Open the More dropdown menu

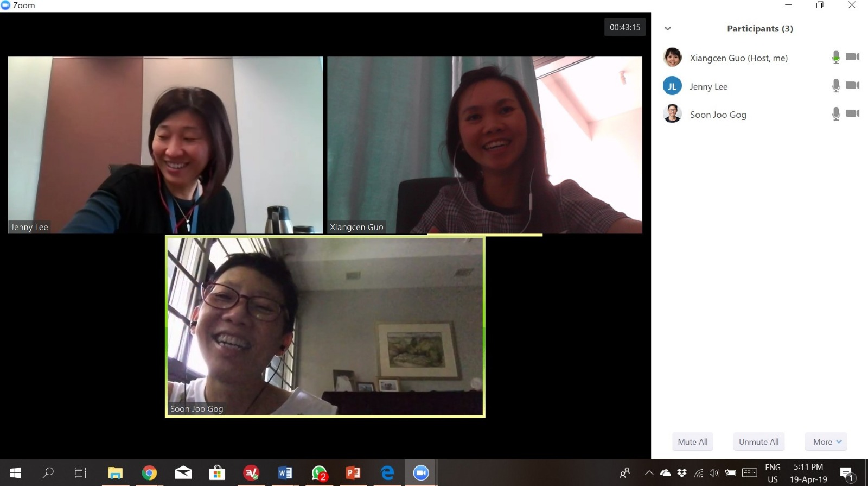tap(827, 442)
